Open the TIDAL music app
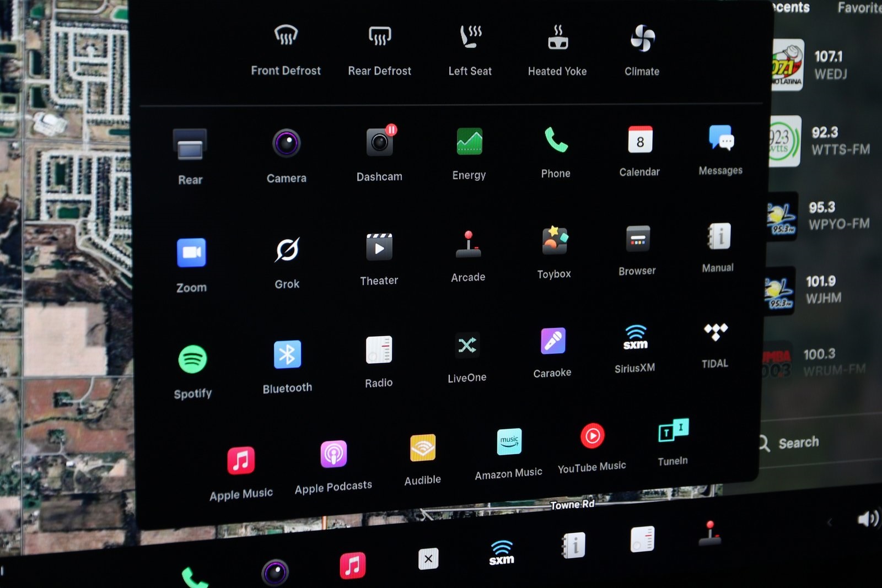882x588 pixels. tap(715, 332)
